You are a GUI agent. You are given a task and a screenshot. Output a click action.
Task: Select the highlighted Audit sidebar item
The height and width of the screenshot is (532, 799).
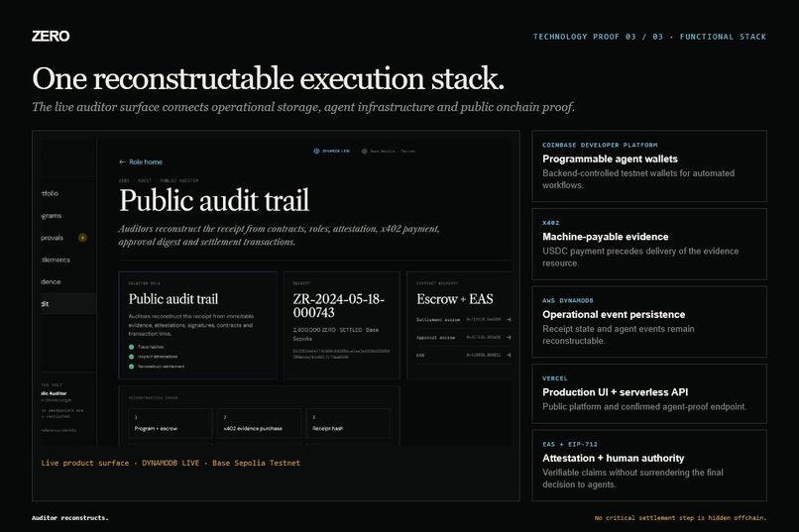pyautogui.click(x=68, y=304)
